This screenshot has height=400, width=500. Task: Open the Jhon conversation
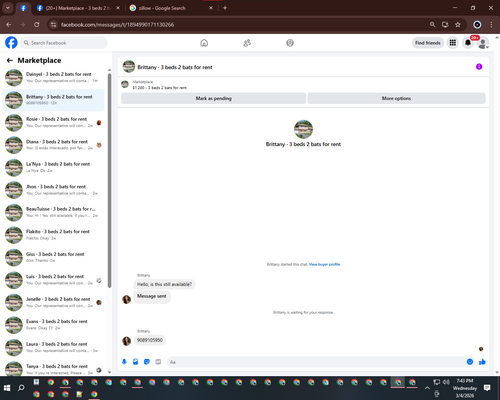(53, 190)
